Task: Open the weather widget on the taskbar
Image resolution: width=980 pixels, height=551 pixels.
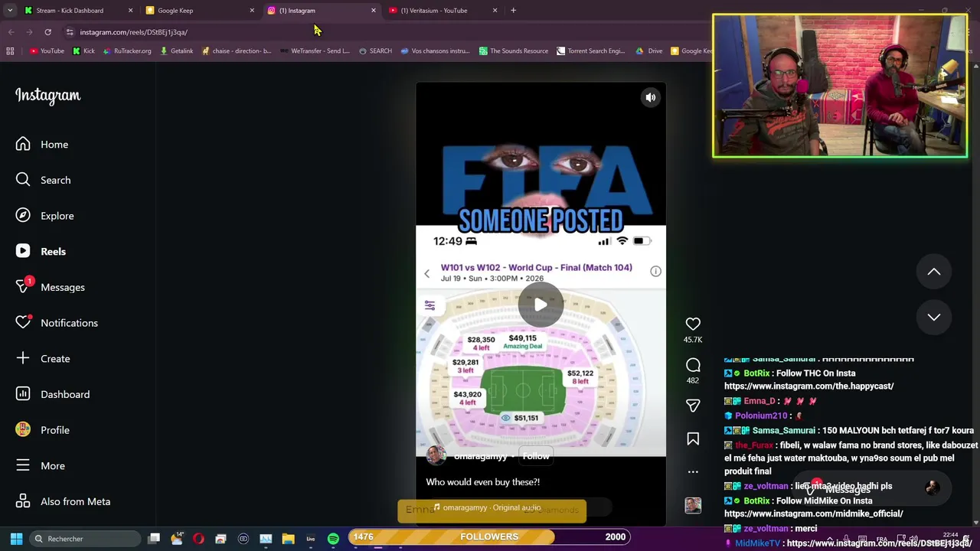Action: tap(176, 539)
